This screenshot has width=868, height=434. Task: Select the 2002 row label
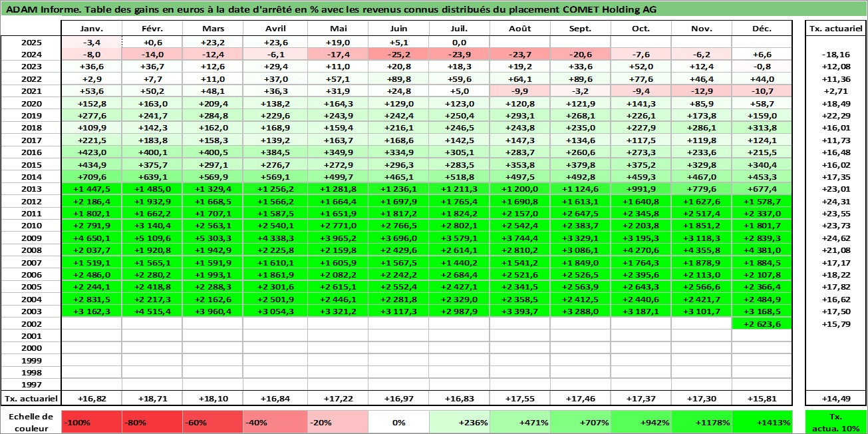tap(31, 324)
